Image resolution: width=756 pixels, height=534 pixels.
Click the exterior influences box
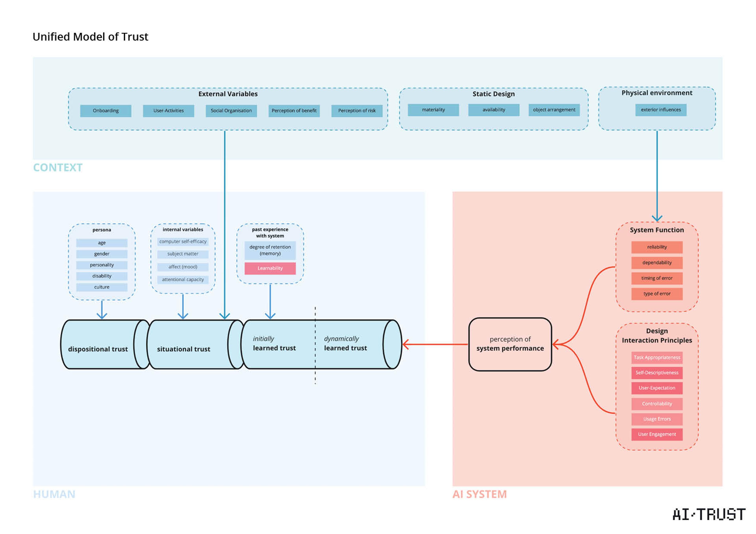[661, 110]
